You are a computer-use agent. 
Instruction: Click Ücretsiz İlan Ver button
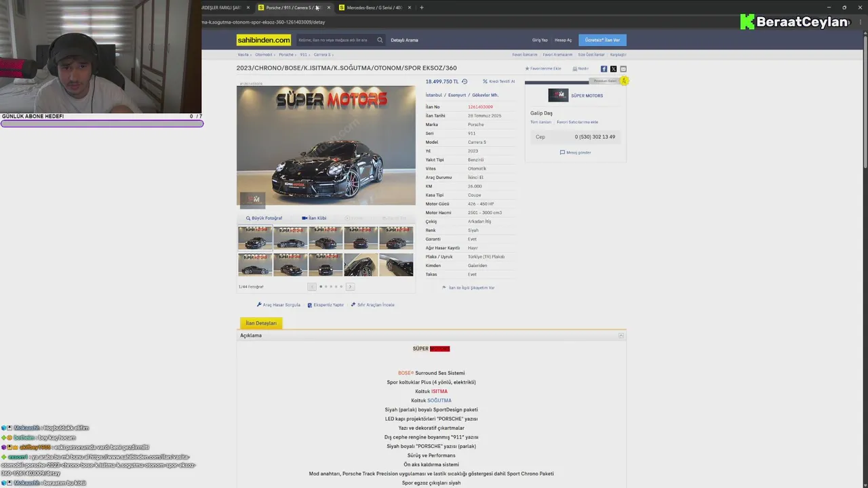tap(603, 40)
